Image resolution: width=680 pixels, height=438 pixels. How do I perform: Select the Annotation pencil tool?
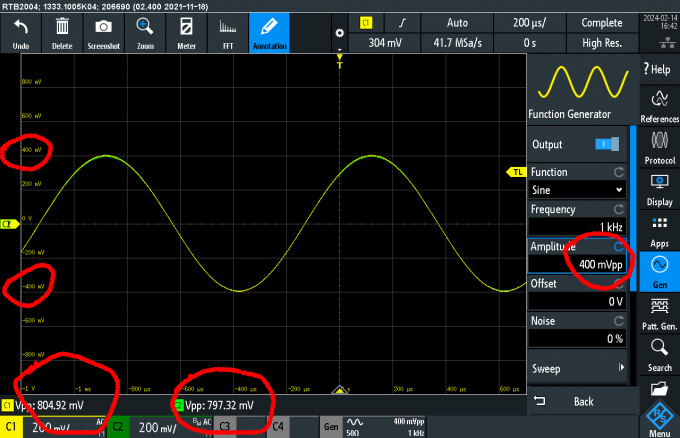pyautogui.click(x=269, y=33)
